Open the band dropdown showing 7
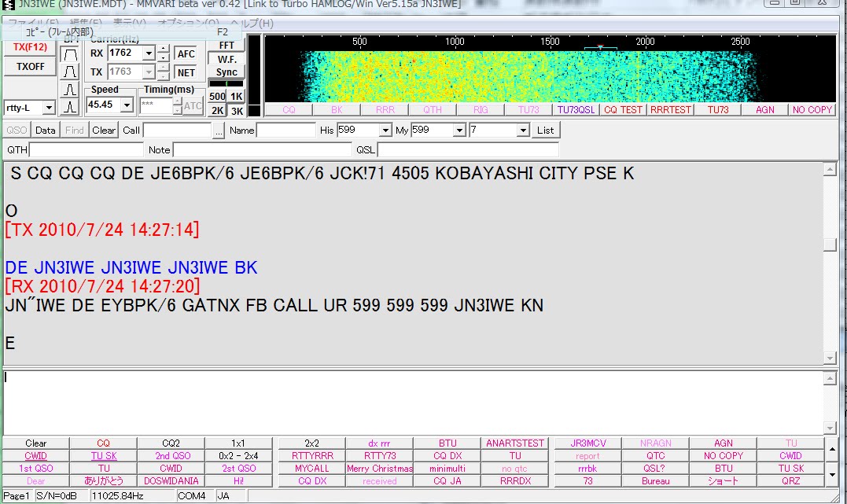The width and height of the screenshot is (847, 504). pos(522,131)
